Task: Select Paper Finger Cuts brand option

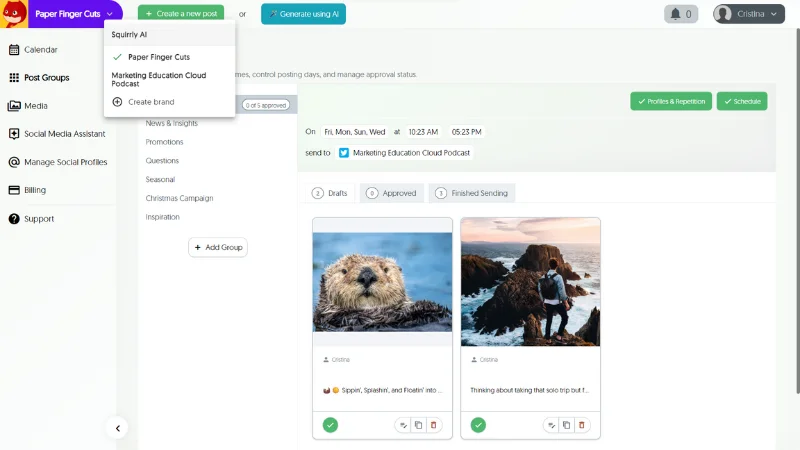Action: pyautogui.click(x=158, y=57)
